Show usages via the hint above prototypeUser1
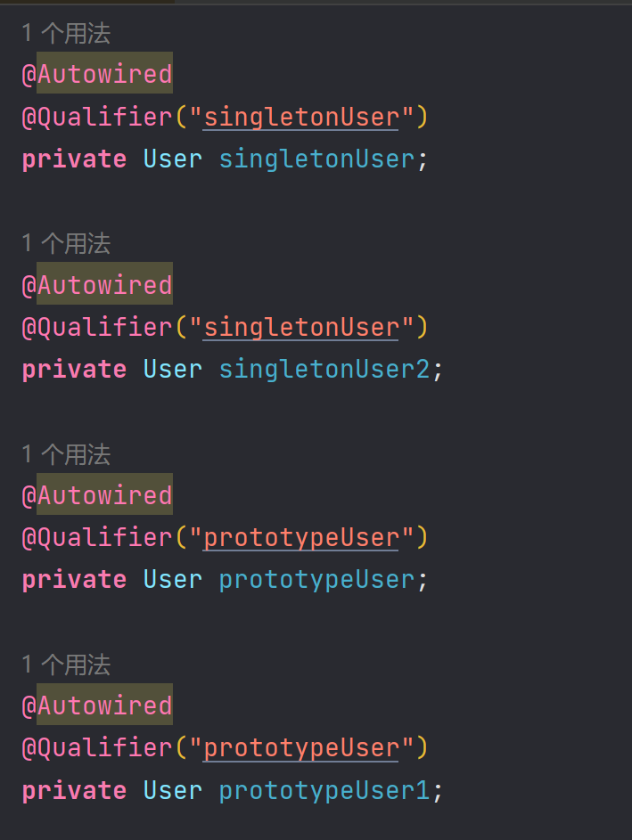 pyautogui.click(x=67, y=665)
